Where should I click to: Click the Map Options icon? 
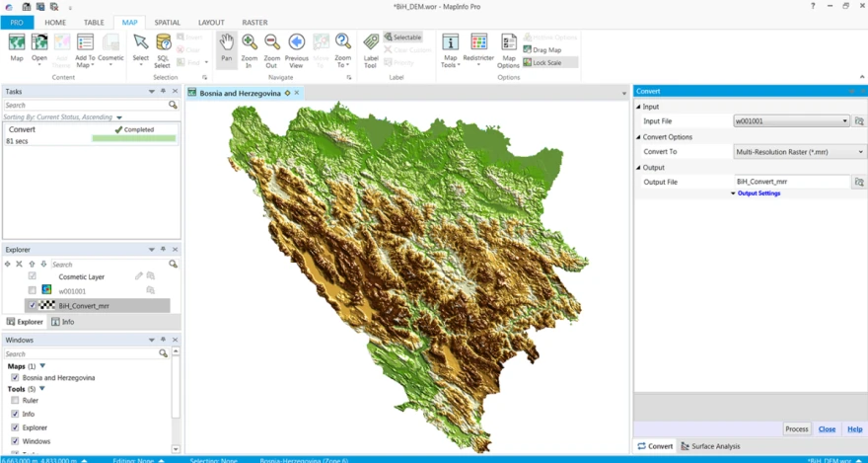[508, 49]
